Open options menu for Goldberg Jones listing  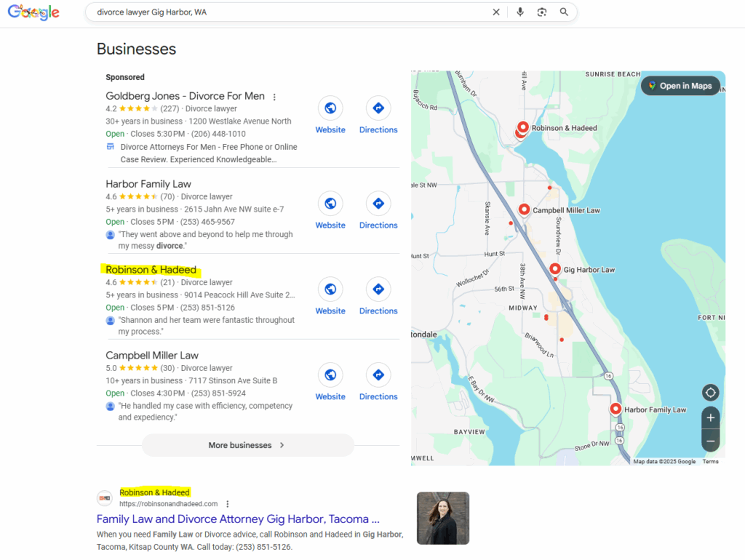(274, 97)
